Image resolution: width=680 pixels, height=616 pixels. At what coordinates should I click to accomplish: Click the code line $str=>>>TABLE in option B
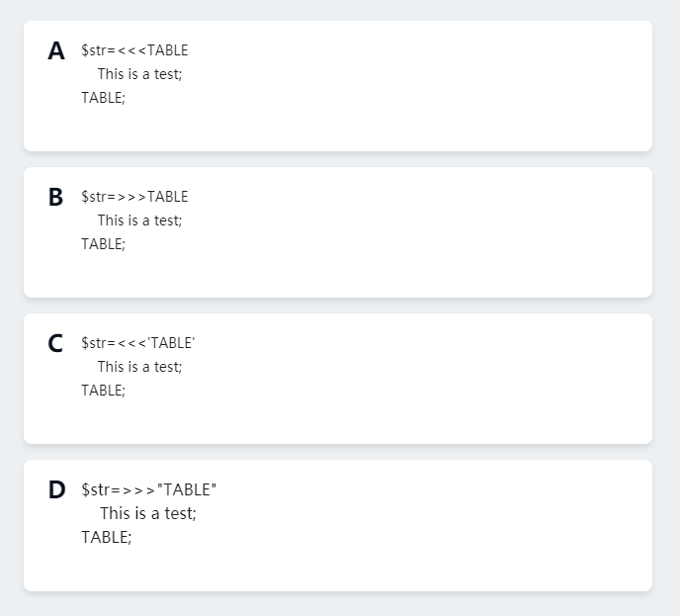[134, 197]
